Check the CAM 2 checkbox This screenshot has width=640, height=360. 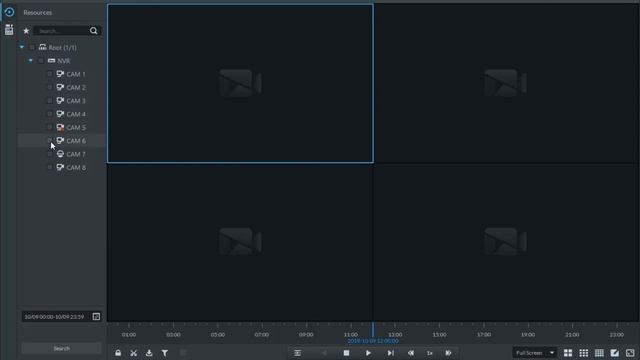[x=50, y=87]
